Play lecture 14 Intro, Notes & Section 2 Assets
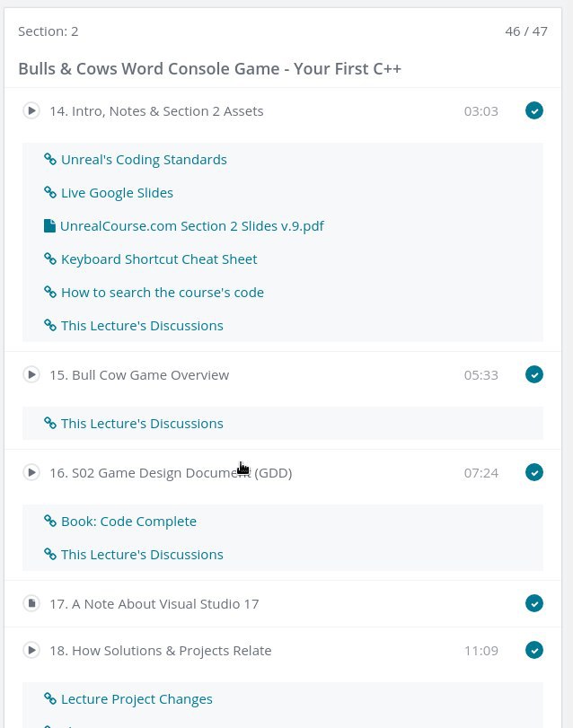 (x=31, y=111)
